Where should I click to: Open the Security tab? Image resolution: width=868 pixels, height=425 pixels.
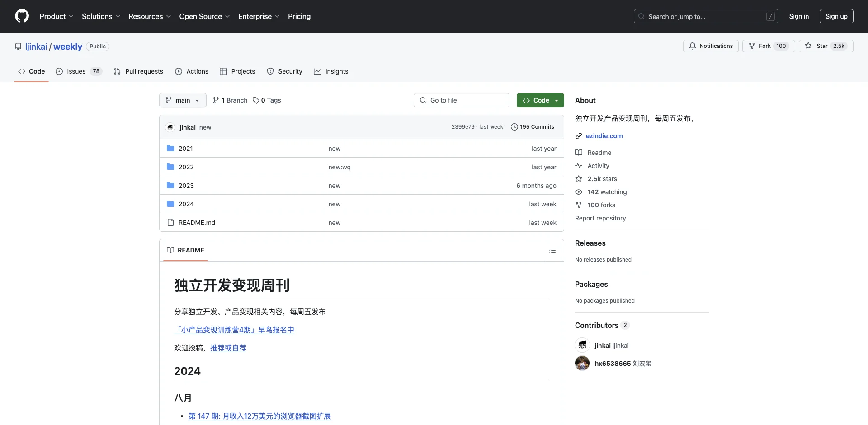coord(284,71)
